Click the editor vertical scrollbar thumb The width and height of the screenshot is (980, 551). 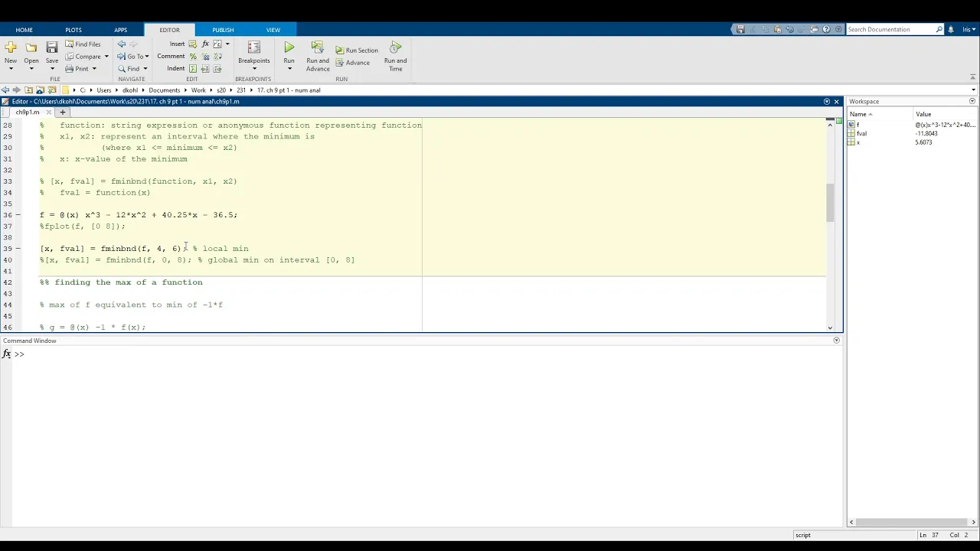pyautogui.click(x=830, y=203)
